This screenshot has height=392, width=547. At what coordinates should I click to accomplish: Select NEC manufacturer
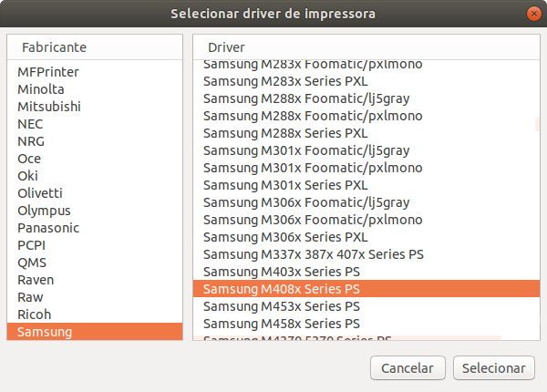click(30, 124)
